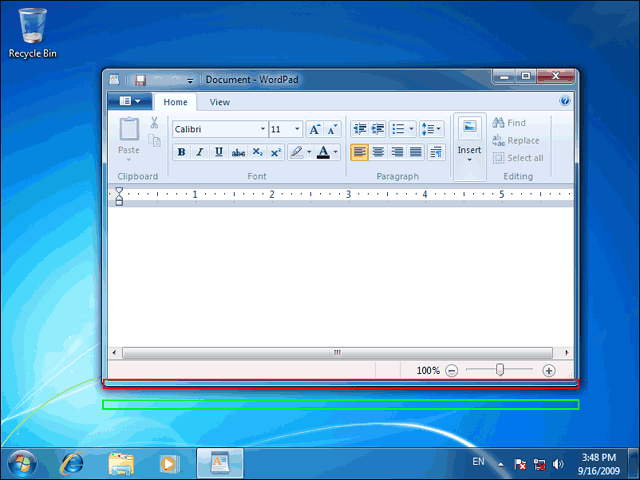Click inside the blank document area
640x480 pixels.
[x=341, y=277]
